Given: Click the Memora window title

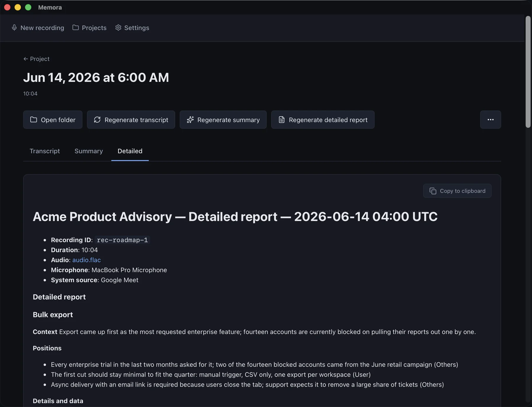Looking at the screenshot, I should click(x=50, y=7).
